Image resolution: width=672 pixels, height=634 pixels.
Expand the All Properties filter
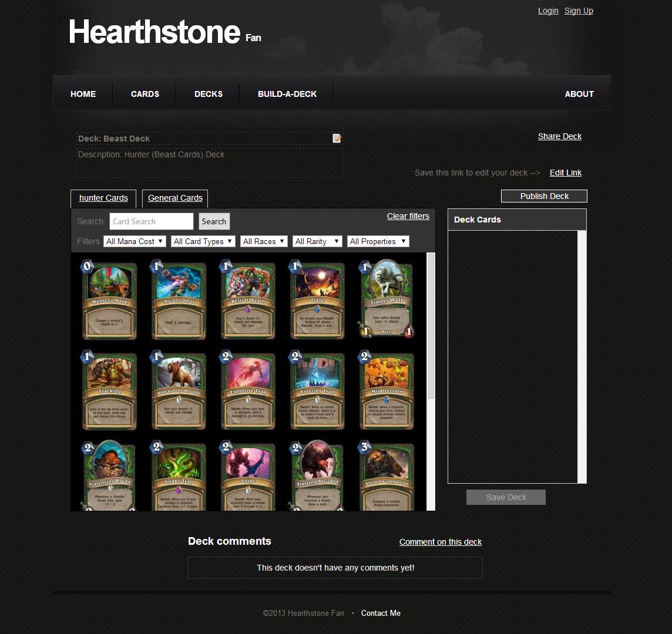[378, 241]
